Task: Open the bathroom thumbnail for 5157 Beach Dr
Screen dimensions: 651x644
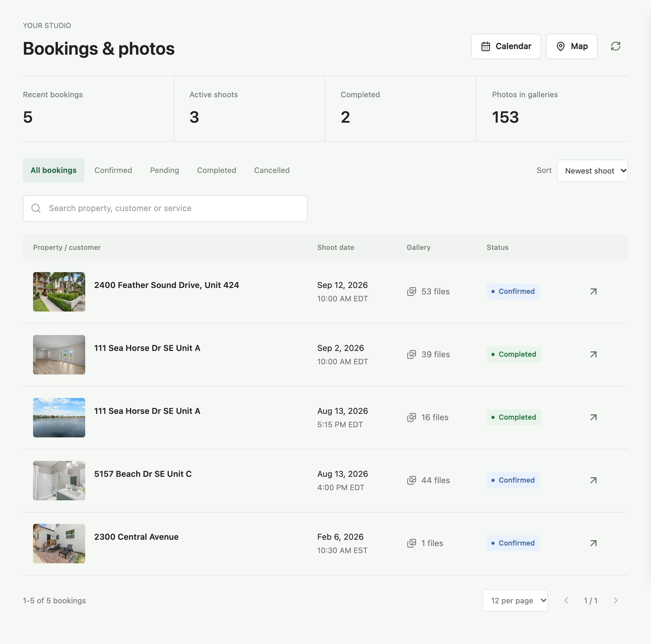Action: tap(59, 481)
